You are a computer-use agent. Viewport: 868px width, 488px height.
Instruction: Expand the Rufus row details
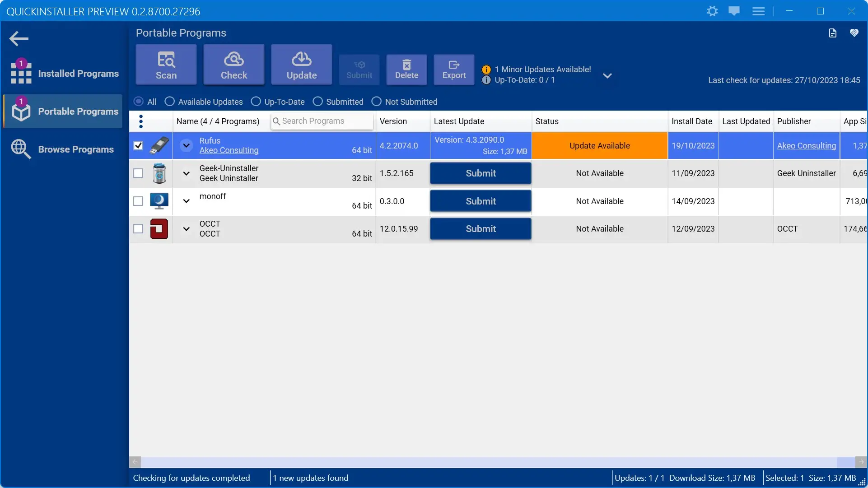pyautogui.click(x=186, y=145)
